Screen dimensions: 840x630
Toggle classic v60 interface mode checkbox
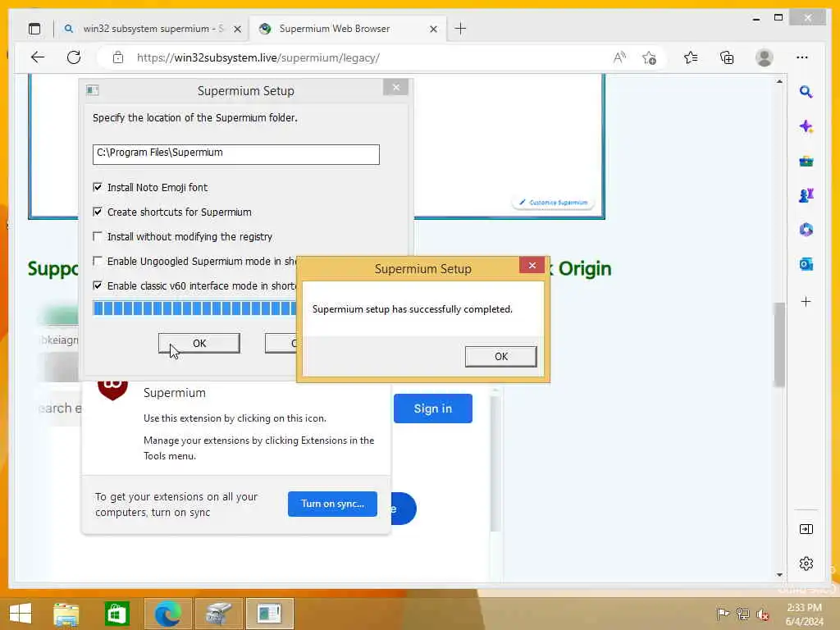click(98, 285)
